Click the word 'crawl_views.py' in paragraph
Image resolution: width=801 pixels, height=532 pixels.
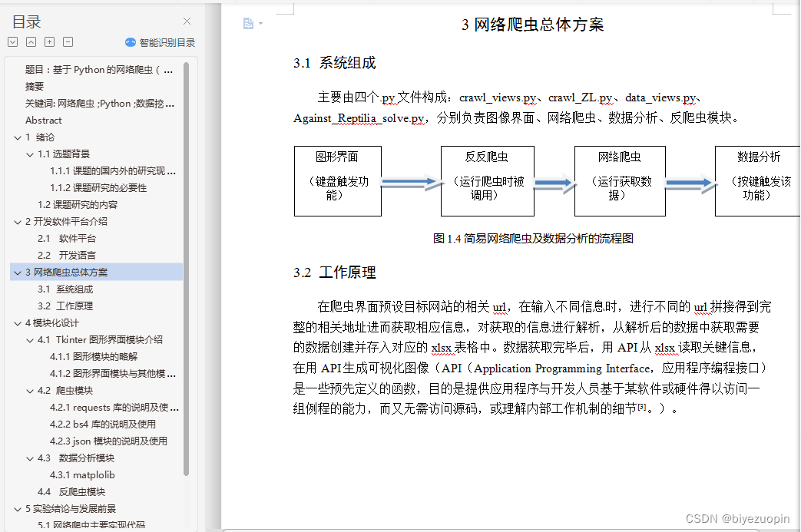tap(498, 97)
